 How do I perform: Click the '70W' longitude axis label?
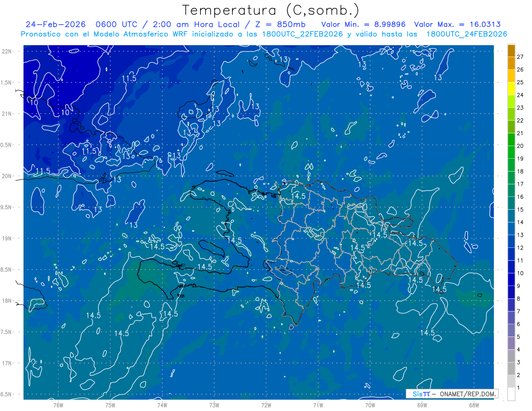[x=370, y=405]
